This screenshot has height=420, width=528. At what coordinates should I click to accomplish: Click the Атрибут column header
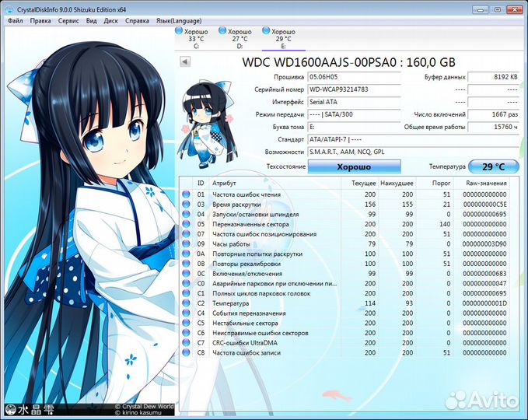[224, 184]
